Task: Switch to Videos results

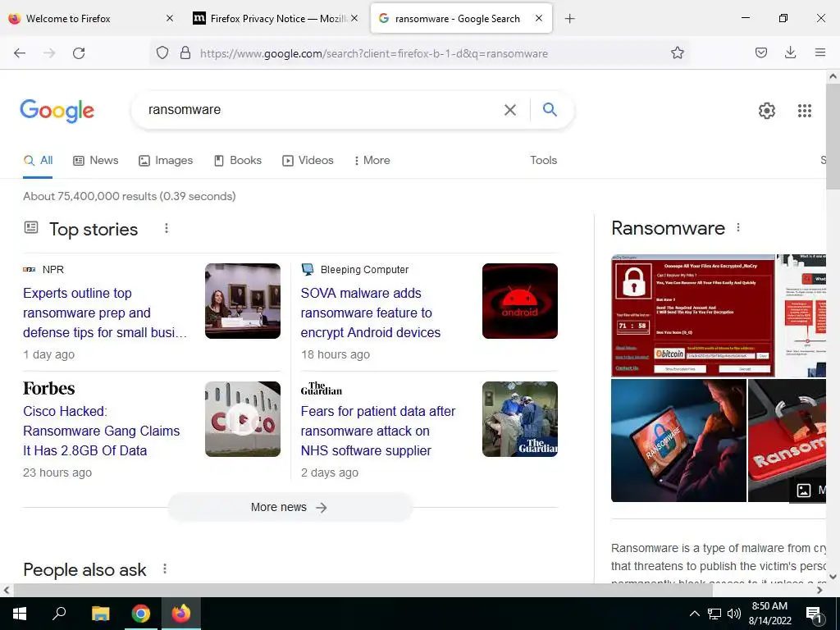Action: click(x=308, y=160)
